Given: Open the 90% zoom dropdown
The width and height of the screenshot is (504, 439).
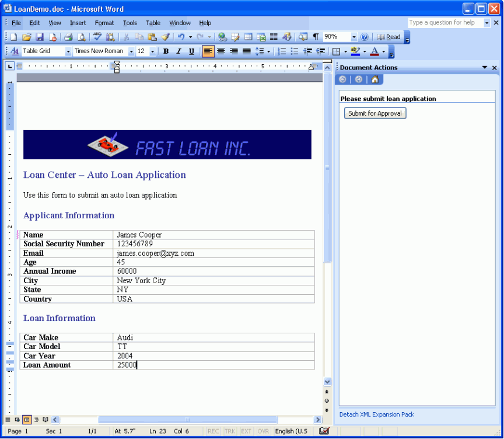Looking at the screenshot, I should coord(354,37).
